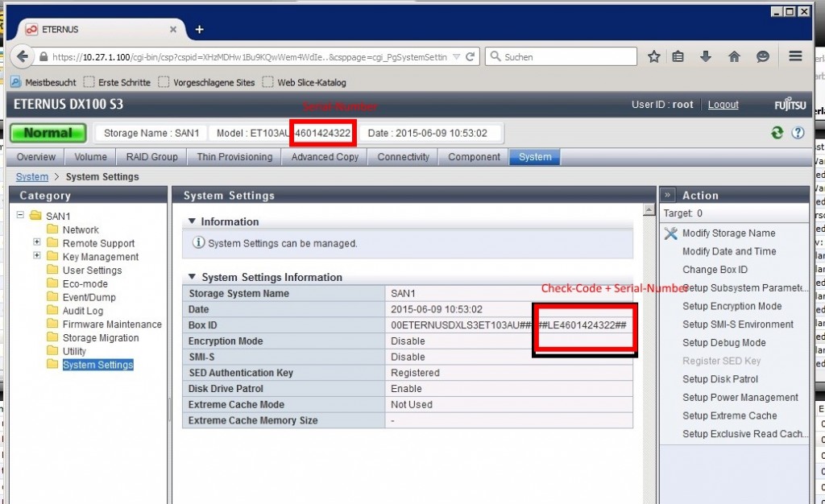Open a new browser tab with plus
825x504 pixels.
(x=200, y=30)
